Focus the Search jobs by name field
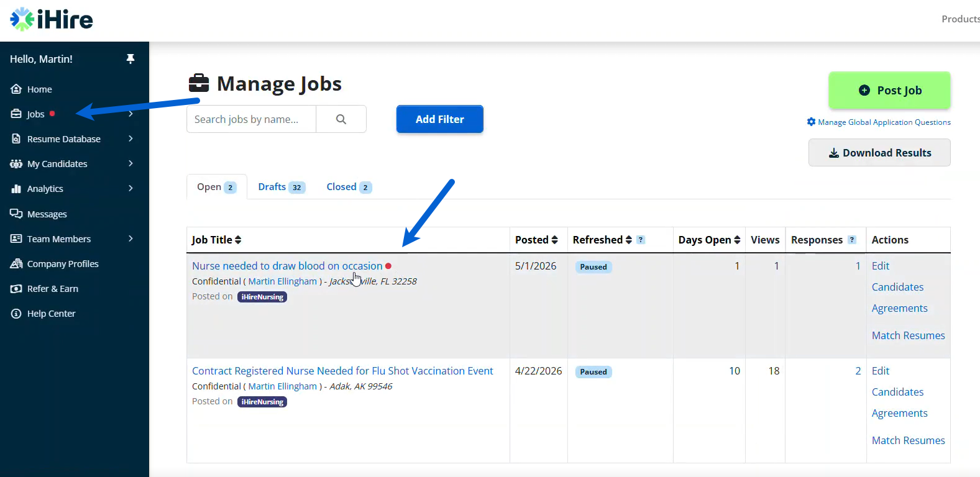 [251, 119]
